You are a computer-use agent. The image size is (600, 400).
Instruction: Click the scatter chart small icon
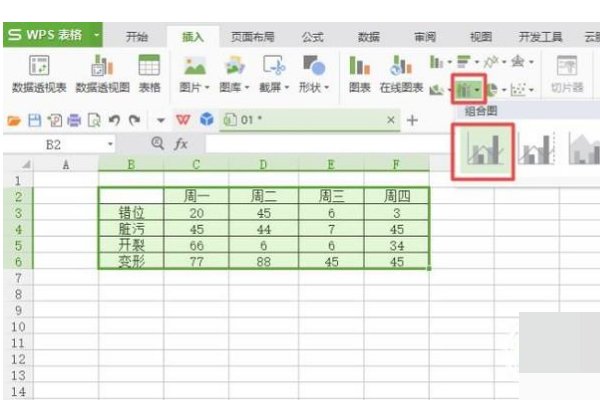coord(518,90)
